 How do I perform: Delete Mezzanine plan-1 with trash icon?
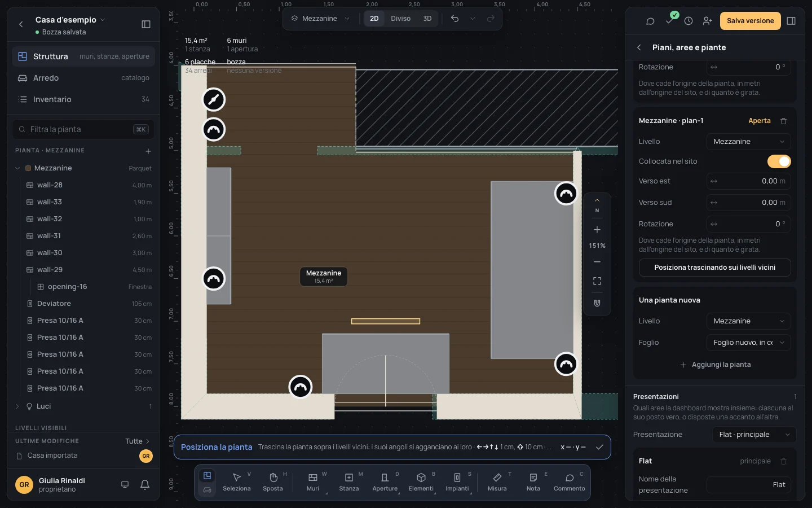point(783,121)
